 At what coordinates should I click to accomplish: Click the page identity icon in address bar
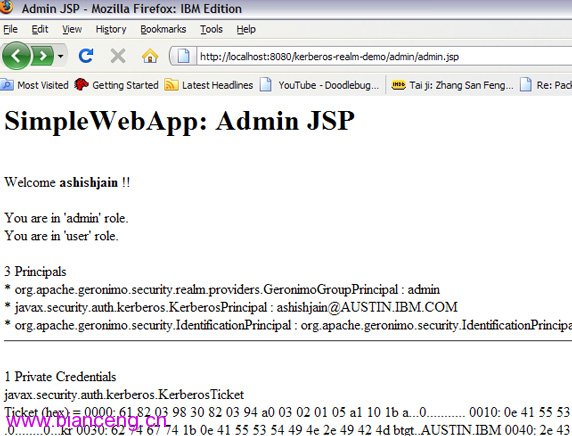click(x=183, y=56)
